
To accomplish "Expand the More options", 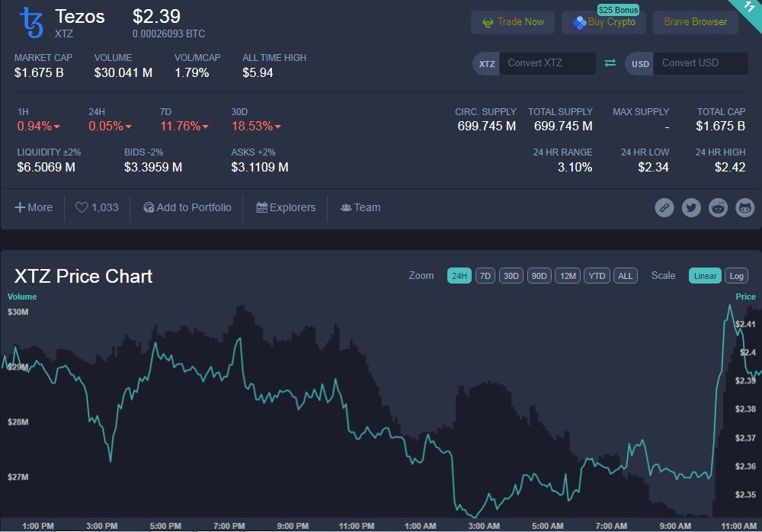I will [34, 207].
